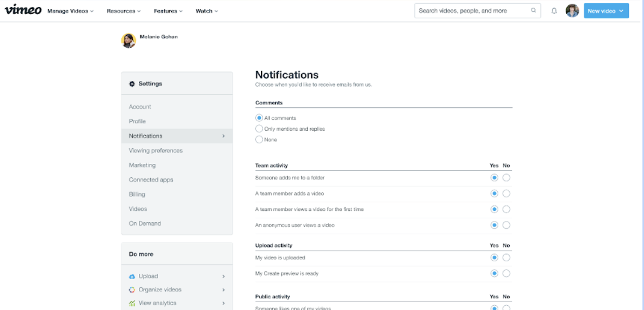Click the Organize videos icon

coord(132,290)
